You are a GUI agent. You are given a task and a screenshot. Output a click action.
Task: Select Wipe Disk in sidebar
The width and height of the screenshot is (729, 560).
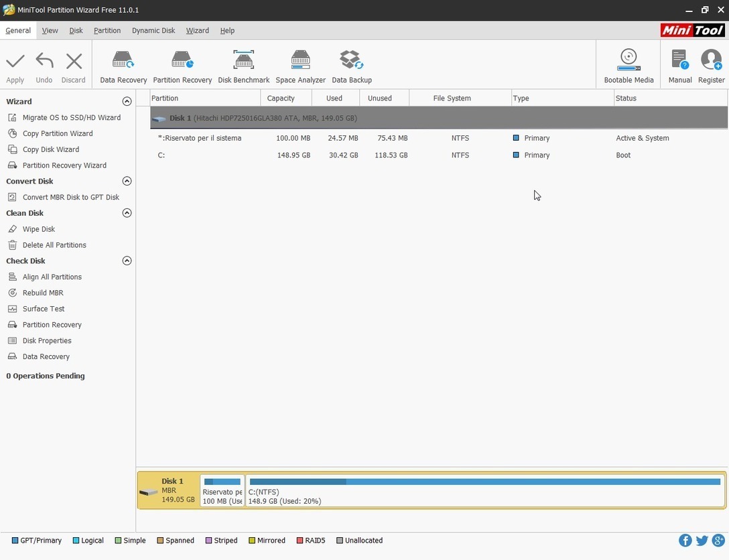31,229
